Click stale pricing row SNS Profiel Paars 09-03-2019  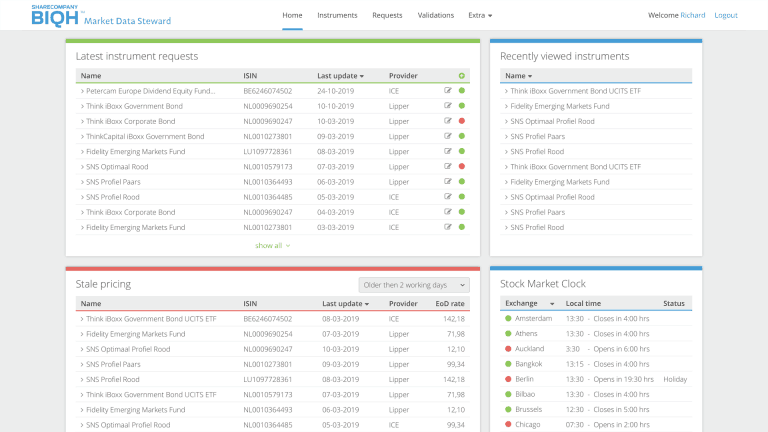[272, 364]
